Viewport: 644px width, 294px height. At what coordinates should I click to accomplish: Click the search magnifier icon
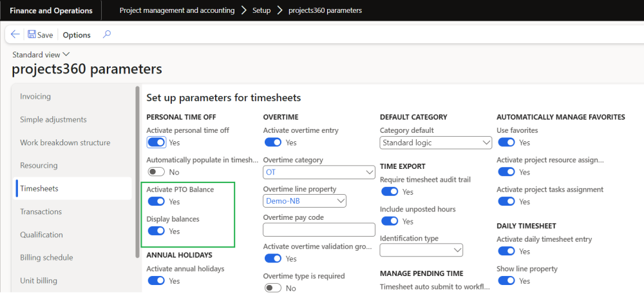click(x=107, y=35)
